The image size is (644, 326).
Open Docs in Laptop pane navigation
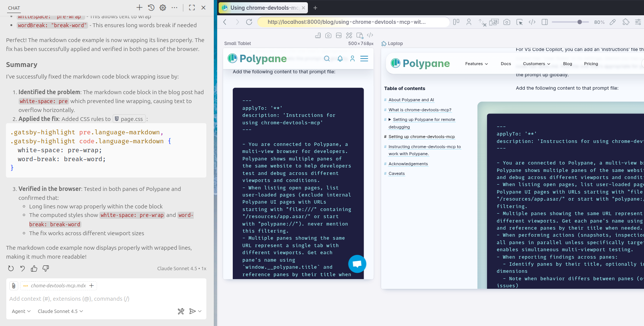(x=506, y=64)
